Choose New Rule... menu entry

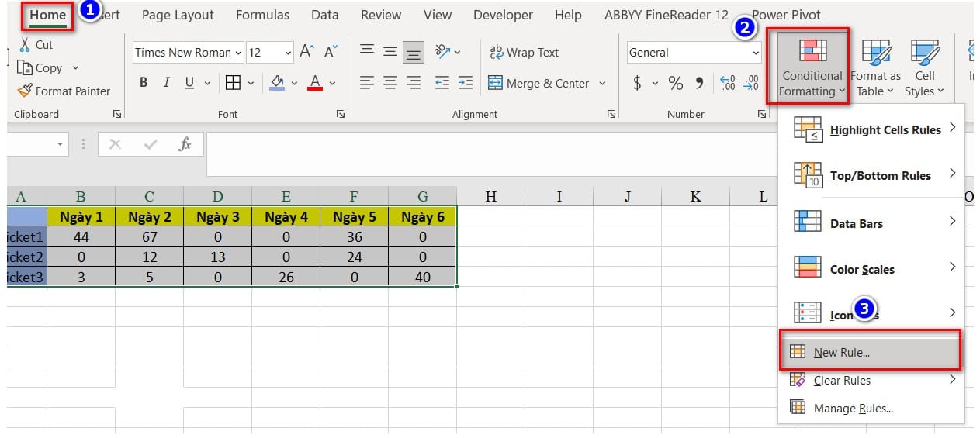coord(870,352)
